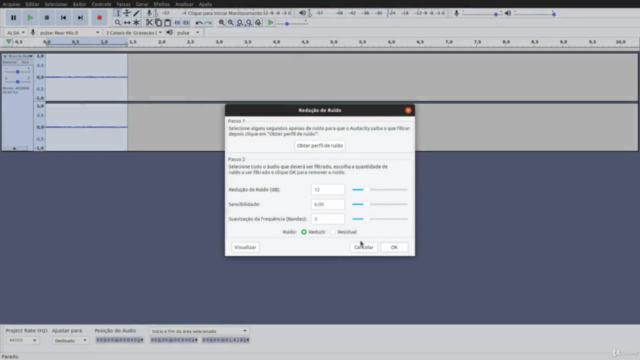Click the Pause transport button
This screenshot has width=640, height=360.
(13, 18)
